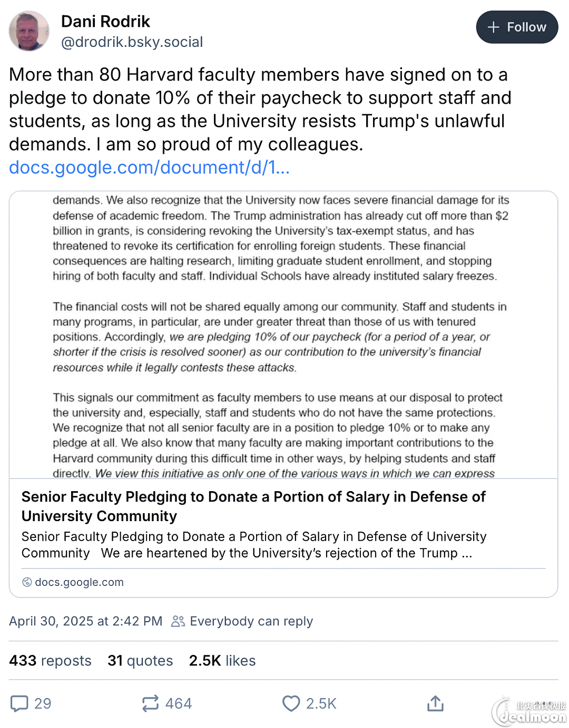Click Dani Rodrik's profile avatar
The height and width of the screenshot is (728, 569).
(29, 31)
